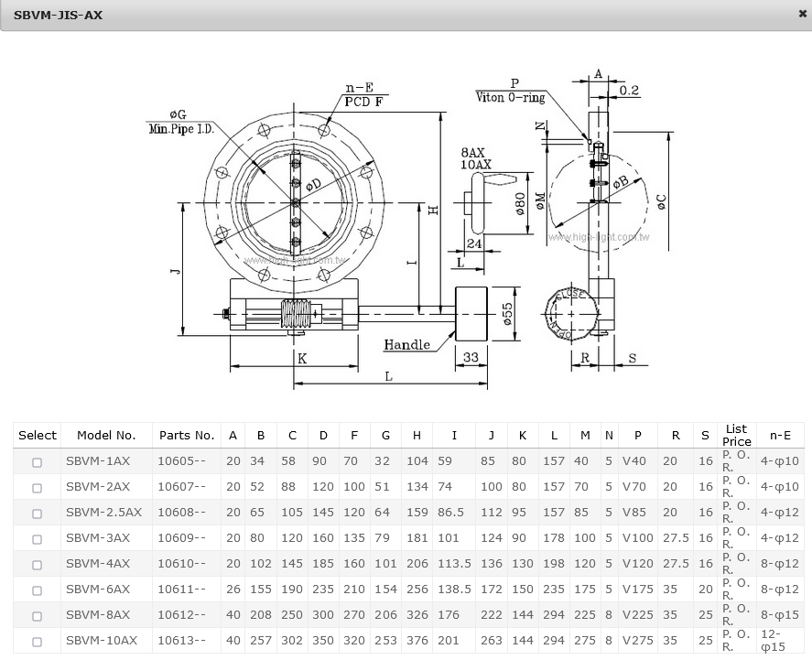Image resolution: width=812 pixels, height=660 pixels.
Task: Click model name SBVM-3AX
Action: click(98, 538)
